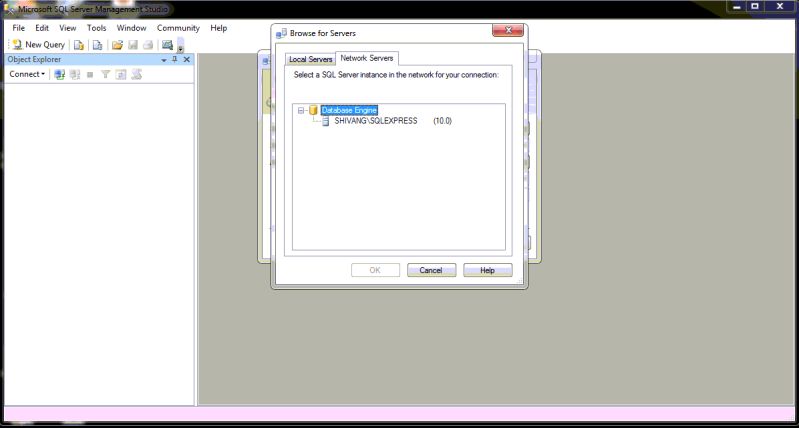Viewport: 799px width, 428px height.
Task: Open File with the folder icon
Action: click(x=118, y=45)
